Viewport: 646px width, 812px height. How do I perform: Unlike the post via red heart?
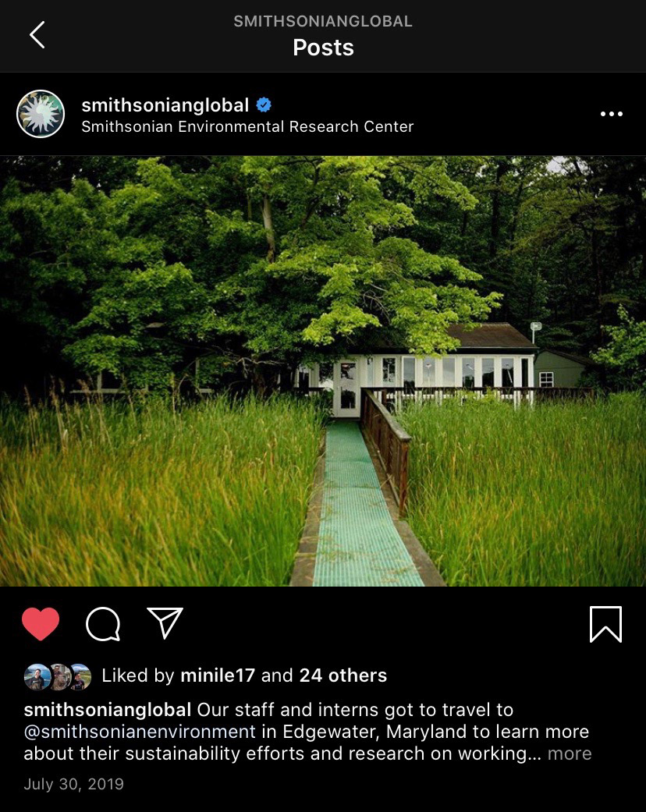point(41,623)
